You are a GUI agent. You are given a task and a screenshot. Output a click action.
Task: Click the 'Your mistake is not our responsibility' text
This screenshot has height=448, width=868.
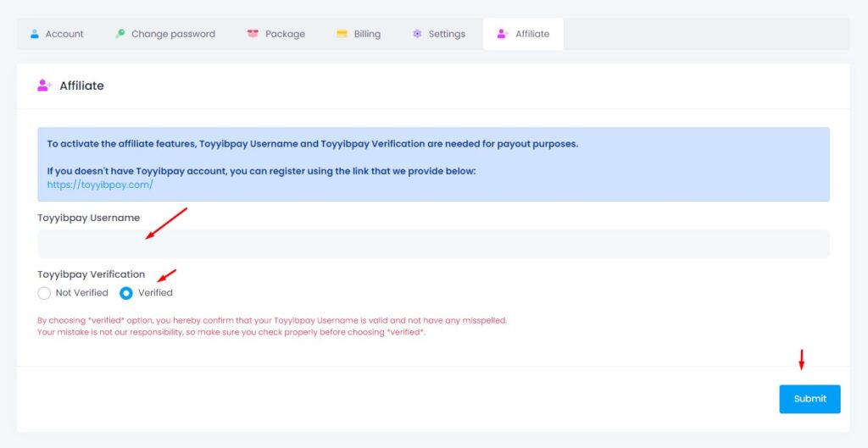231,333
